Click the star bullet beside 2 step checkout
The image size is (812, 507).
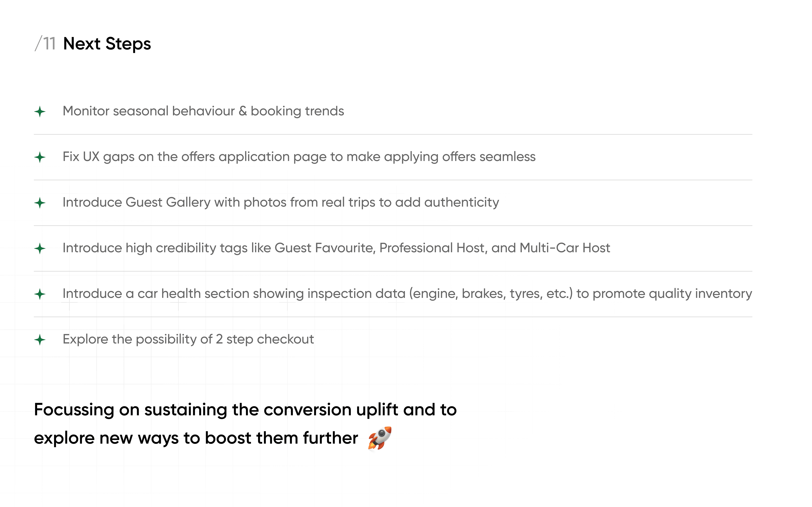(40, 340)
